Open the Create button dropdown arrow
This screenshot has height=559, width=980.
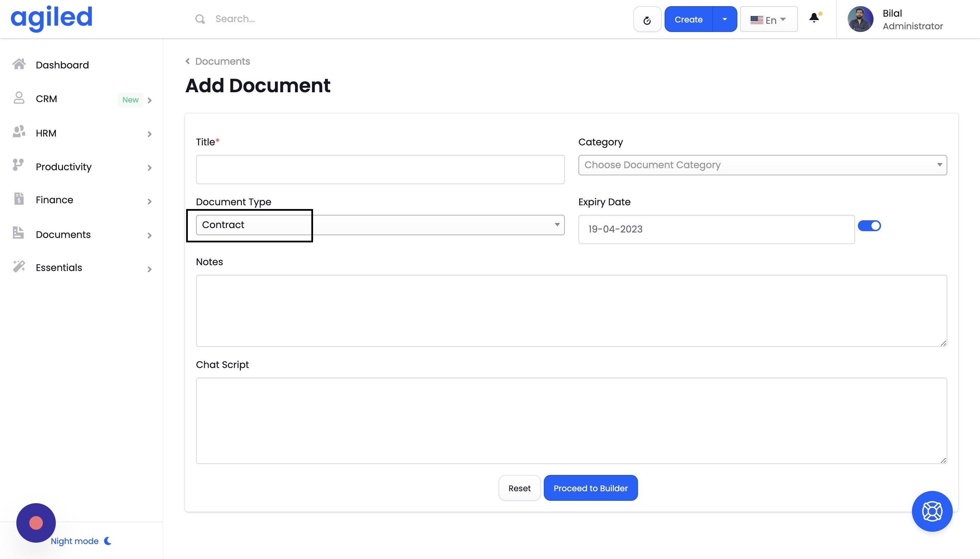(724, 19)
